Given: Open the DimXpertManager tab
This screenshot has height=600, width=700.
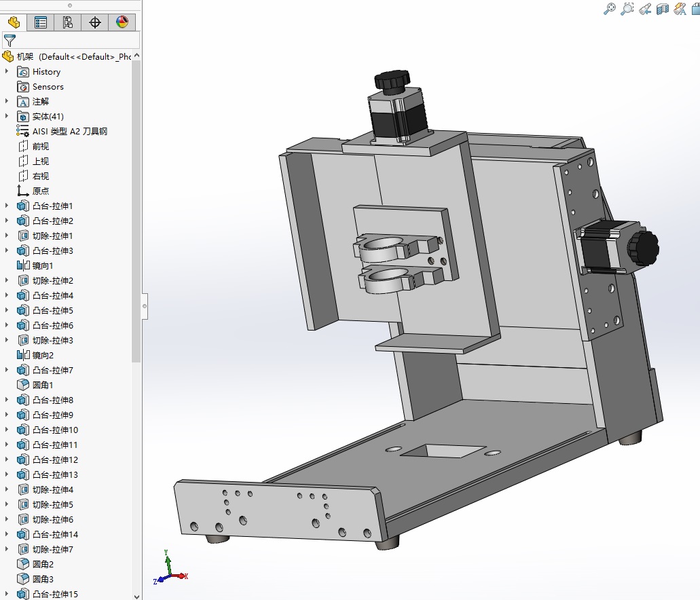Looking at the screenshot, I should pos(94,22).
